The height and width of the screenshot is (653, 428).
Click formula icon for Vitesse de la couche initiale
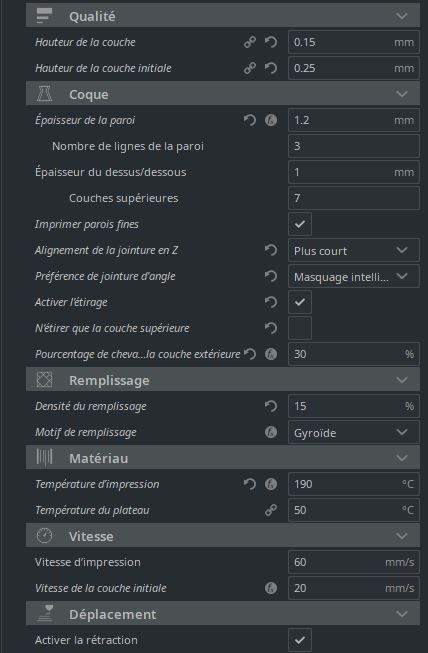tap(271, 588)
